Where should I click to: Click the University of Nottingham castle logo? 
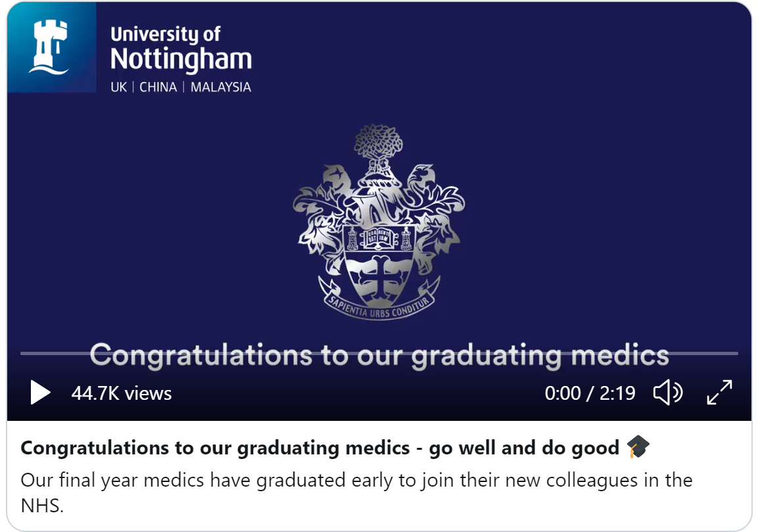[51, 47]
